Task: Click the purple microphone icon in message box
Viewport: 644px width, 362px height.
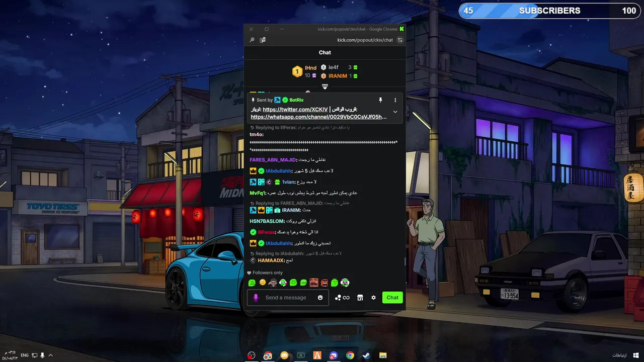Action: [x=256, y=298]
